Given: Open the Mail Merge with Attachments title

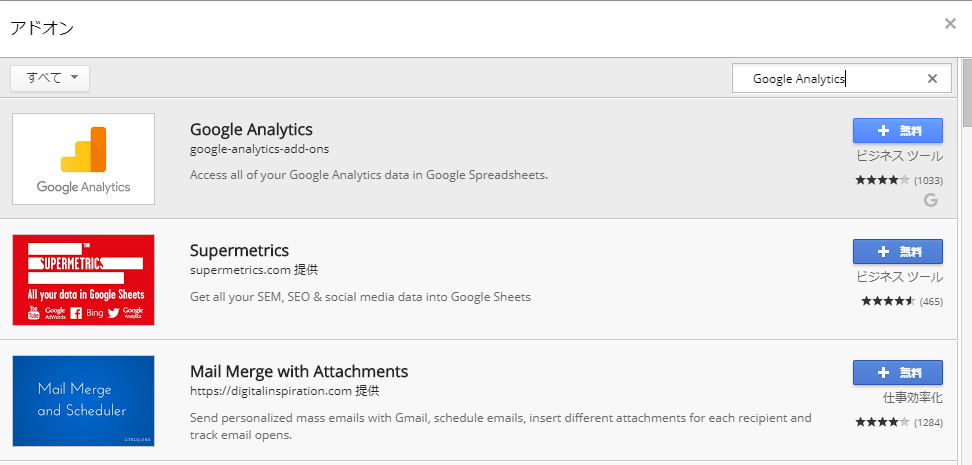Looking at the screenshot, I should click(299, 371).
